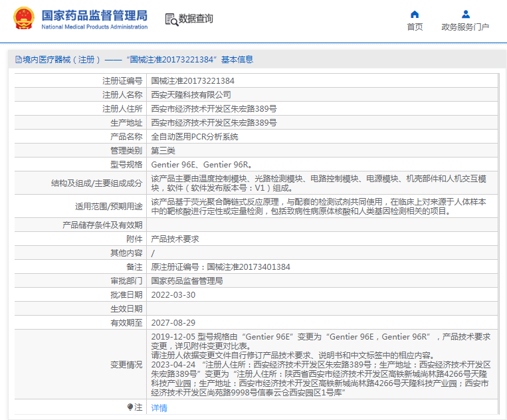Click 审批部门 value 国家药品监督管理局

[187, 280]
